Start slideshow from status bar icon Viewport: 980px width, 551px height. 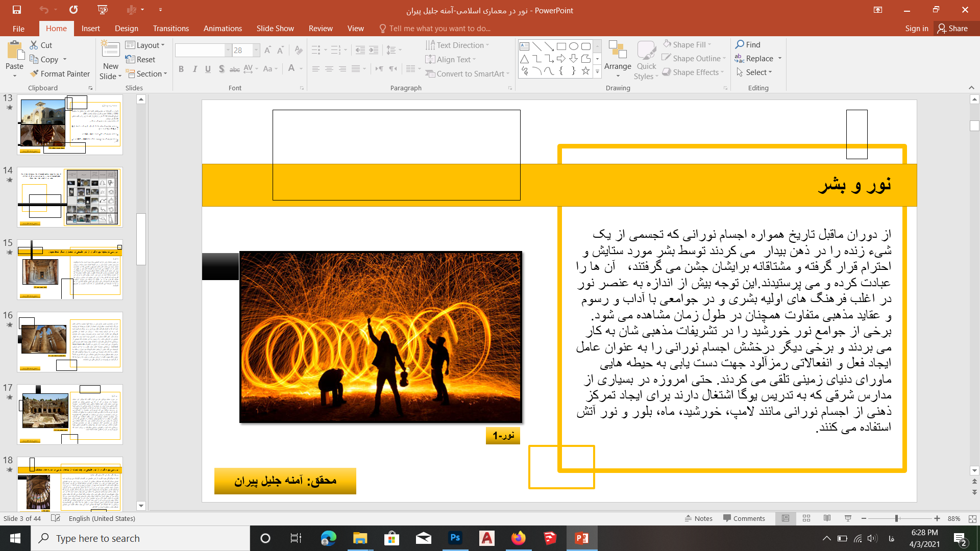(848, 518)
